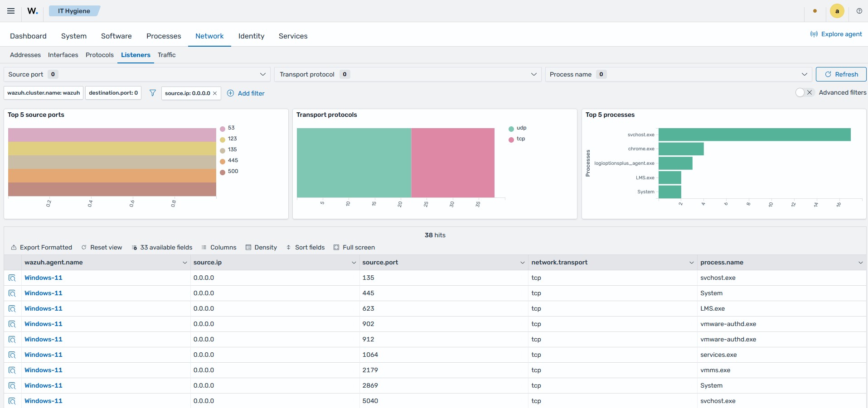The image size is (868, 408).
Task: Click the port 445 color swatch
Action: [x=223, y=161]
